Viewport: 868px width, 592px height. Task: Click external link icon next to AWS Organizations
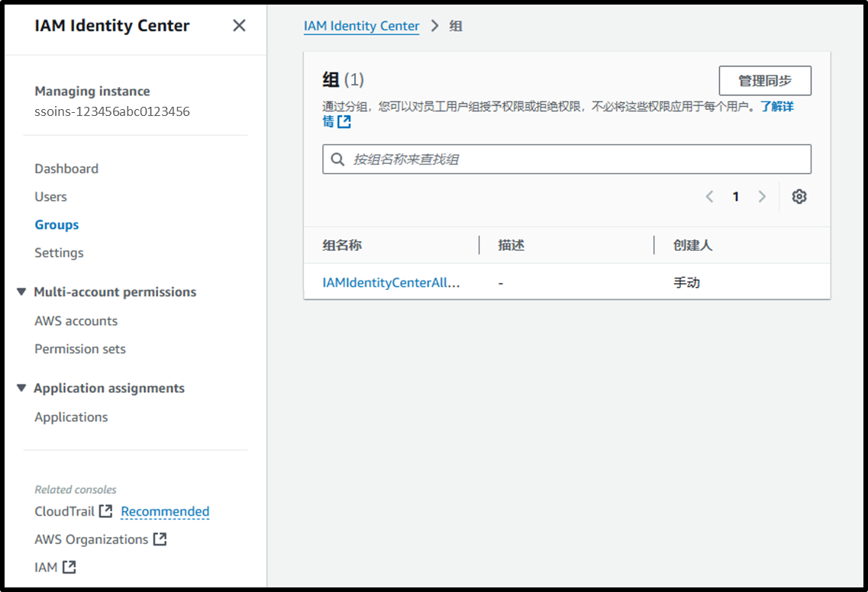(x=160, y=539)
